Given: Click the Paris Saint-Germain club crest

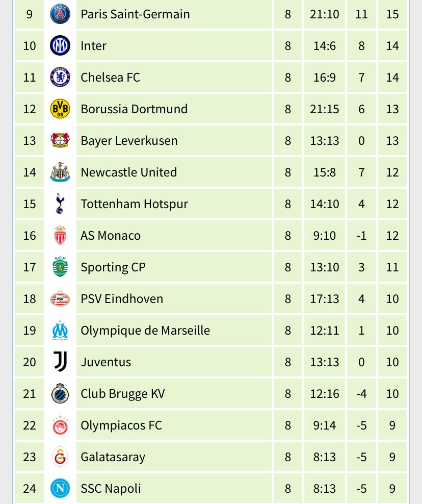Looking at the screenshot, I should point(60,14).
